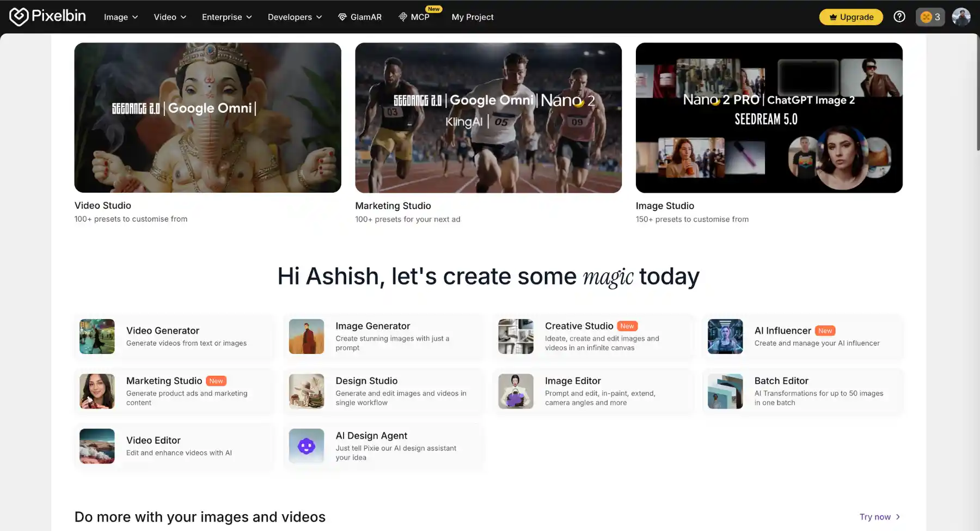980x531 pixels.
Task: Click the Video Generator title text
Action: pos(163,331)
